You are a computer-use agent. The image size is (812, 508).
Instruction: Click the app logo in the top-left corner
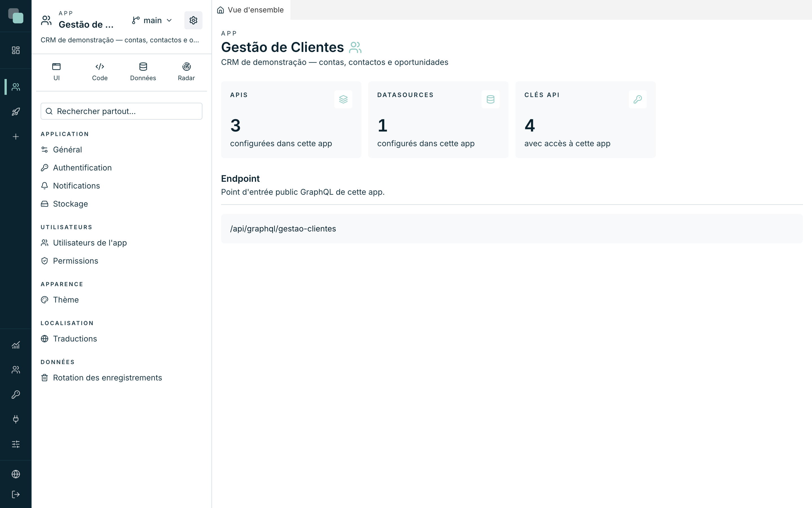click(x=16, y=16)
